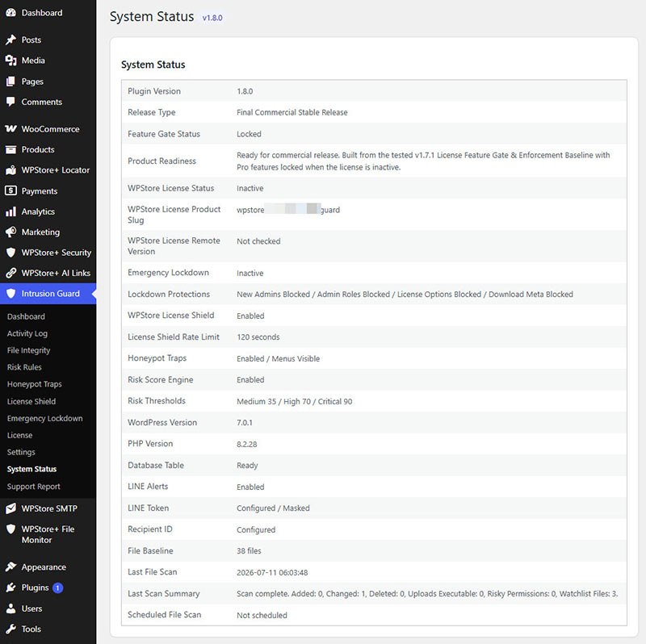This screenshot has height=644, width=646.
Task: Click the 'Risk Score Engine' row label
Action: (160, 379)
